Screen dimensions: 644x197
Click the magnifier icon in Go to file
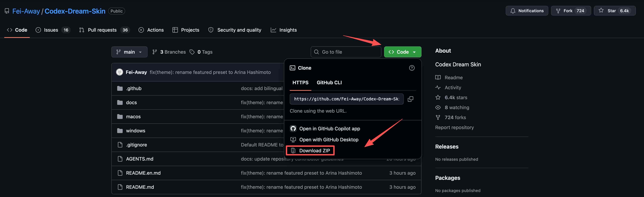(316, 52)
